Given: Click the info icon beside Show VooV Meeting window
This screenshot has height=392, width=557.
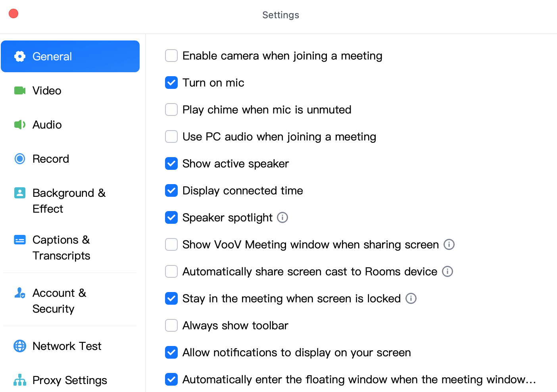Looking at the screenshot, I should 449,244.
